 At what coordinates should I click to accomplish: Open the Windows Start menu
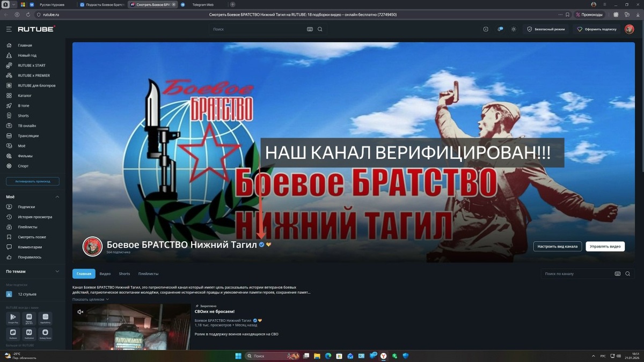238,356
